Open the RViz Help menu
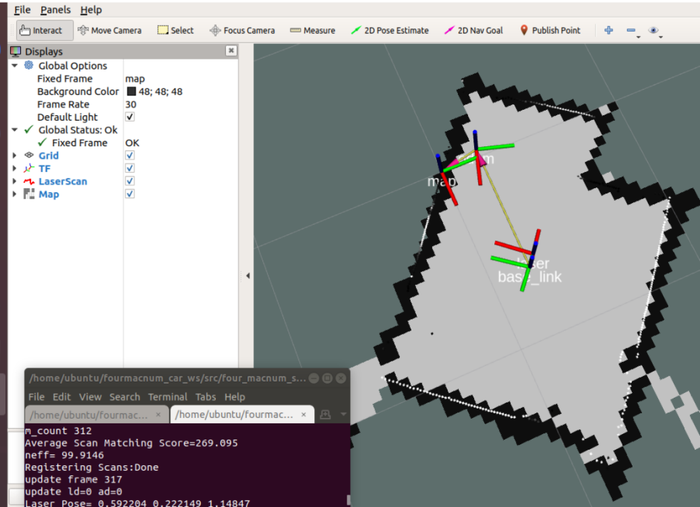This screenshot has height=507, width=700. [x=91, y=10]
